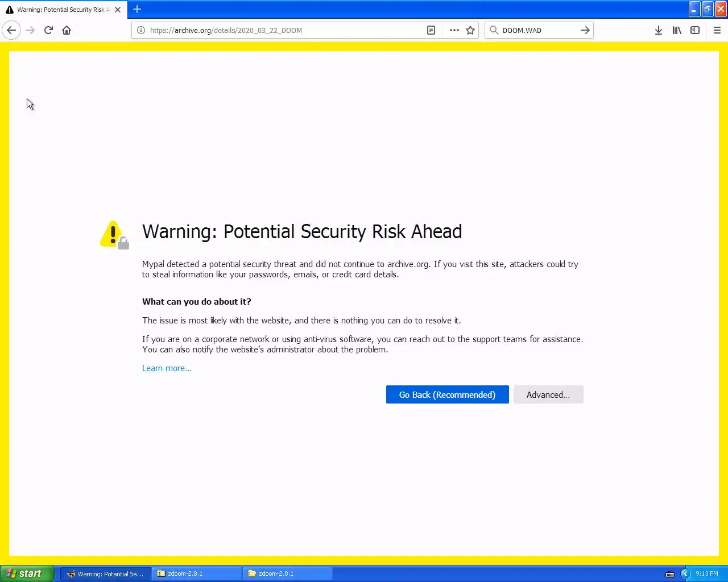Image resolution: width=728 pixels, height=582 pixels.
Task: Open the browser home page
Action: (x=67, y=30)
